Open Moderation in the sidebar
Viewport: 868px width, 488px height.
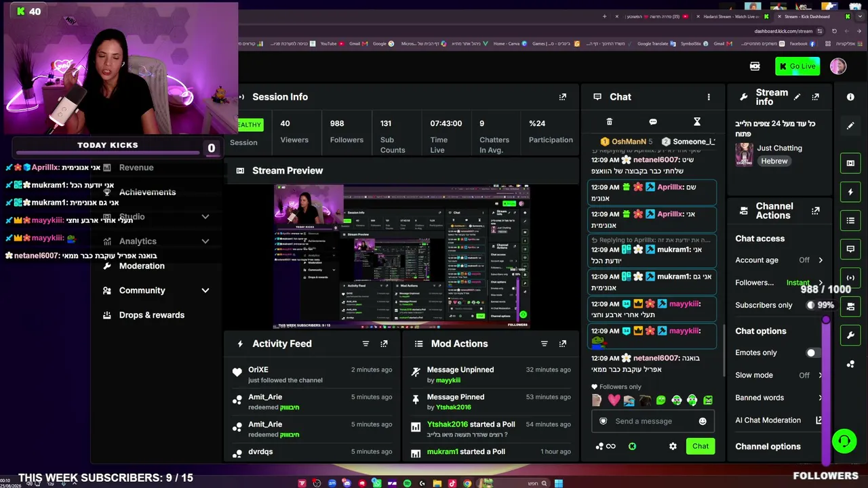(x=142, y=266)
